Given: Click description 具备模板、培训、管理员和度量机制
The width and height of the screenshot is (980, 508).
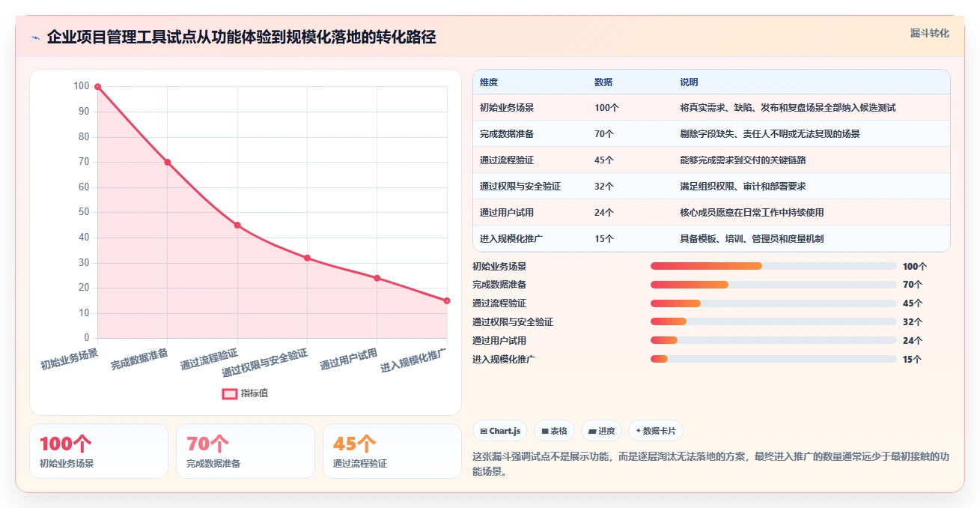Looking at the screenshot, I should click(x=752, y=239).
